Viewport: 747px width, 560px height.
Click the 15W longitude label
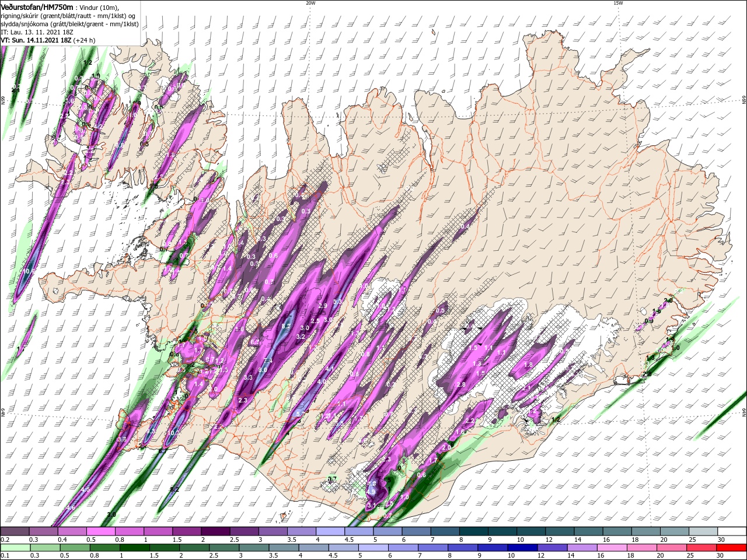click(x=617, y=3)
